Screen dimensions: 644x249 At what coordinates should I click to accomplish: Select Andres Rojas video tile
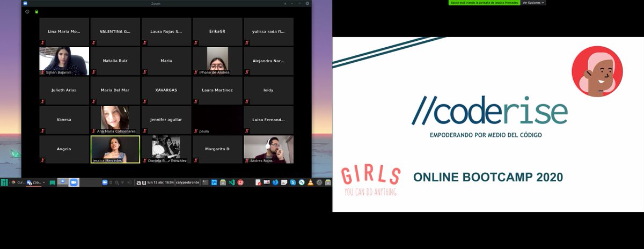(268, 149)
